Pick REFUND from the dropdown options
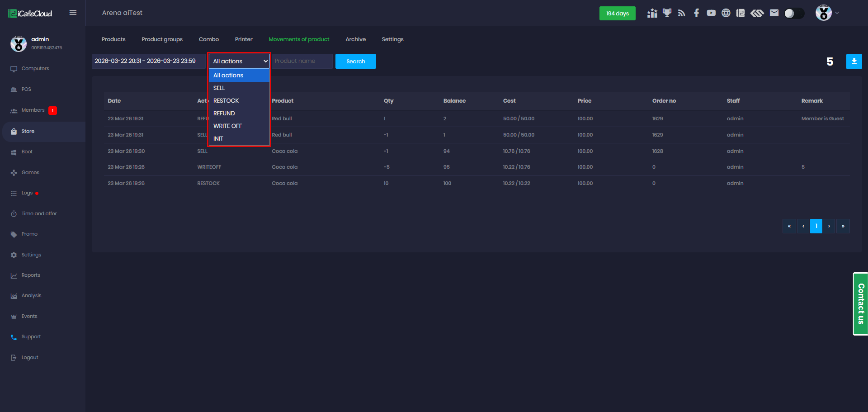868x412 pixels. pos(224,114)
